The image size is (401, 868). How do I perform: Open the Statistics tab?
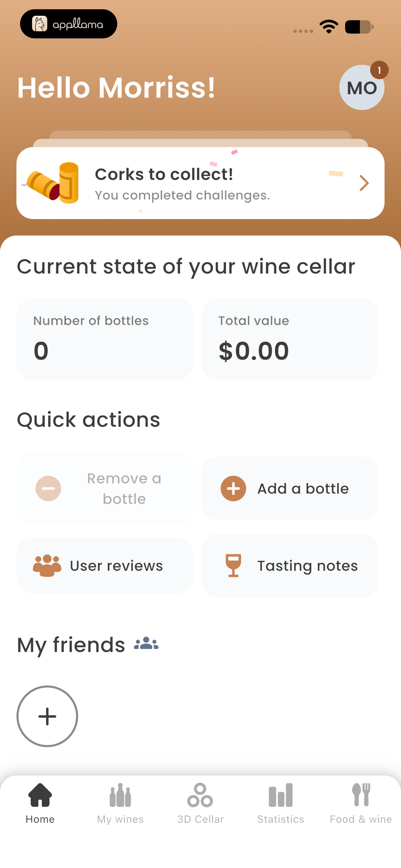(x=281, y=804)
